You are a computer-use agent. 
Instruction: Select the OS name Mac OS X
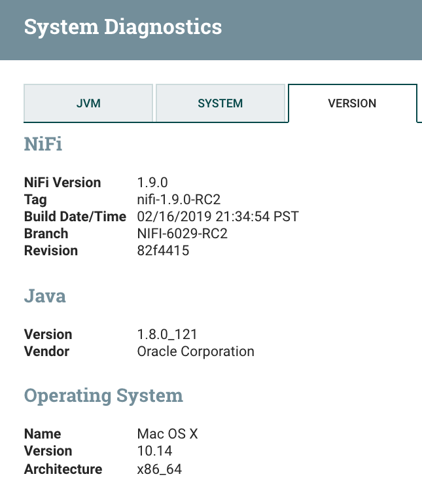167,434
